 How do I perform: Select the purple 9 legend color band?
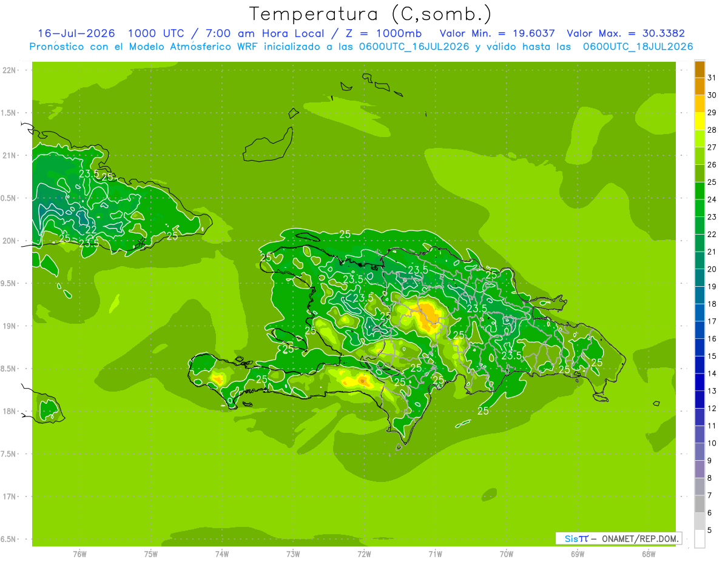coord(699,452)
